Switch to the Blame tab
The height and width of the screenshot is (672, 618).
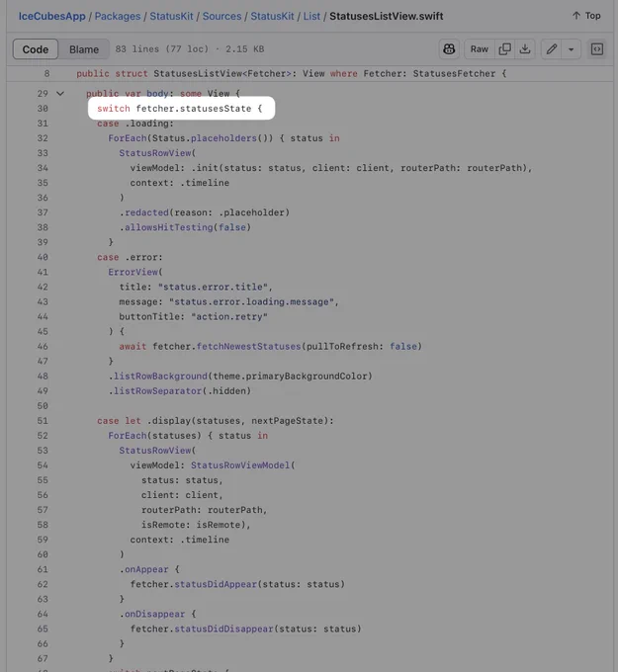point(84,49)
